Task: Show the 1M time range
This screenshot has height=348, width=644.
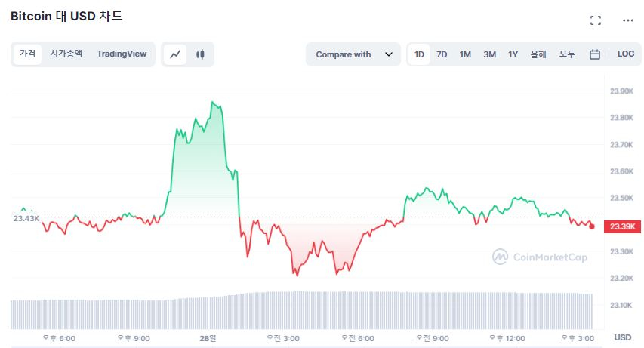Action: (465, 54)
